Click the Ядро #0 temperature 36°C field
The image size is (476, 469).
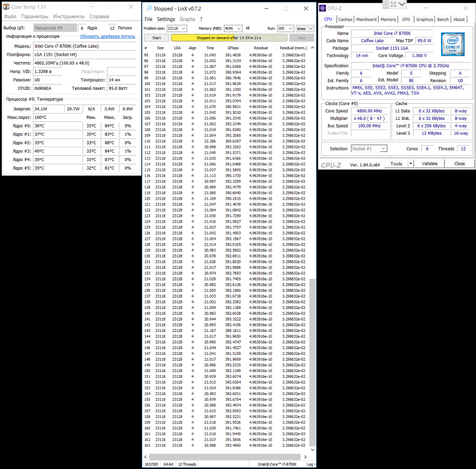pyautogui.click(x=58, y=126)
